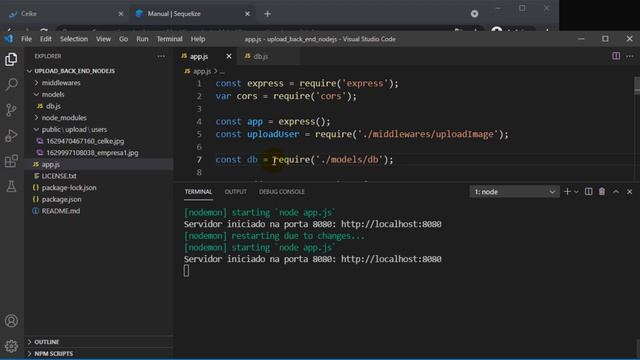Open the Search view in activity bar

(x=11, y=84)
